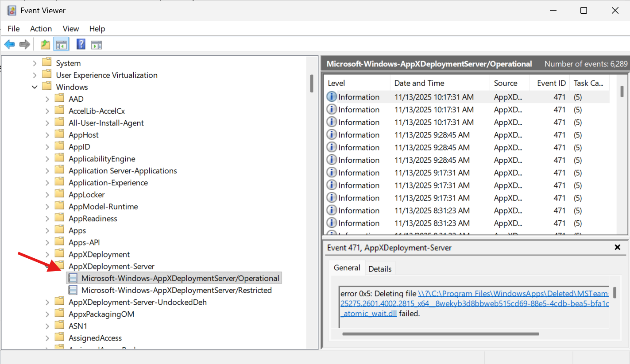Switch to the Details tab
The width and height of the screenshot is (630, 364).
point(380,268)
